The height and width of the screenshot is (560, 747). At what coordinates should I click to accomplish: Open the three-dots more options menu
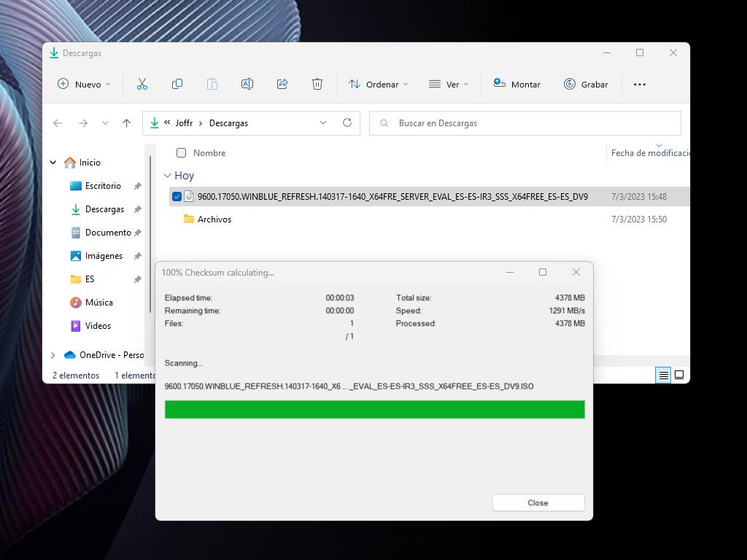click(x=639, y=85)
